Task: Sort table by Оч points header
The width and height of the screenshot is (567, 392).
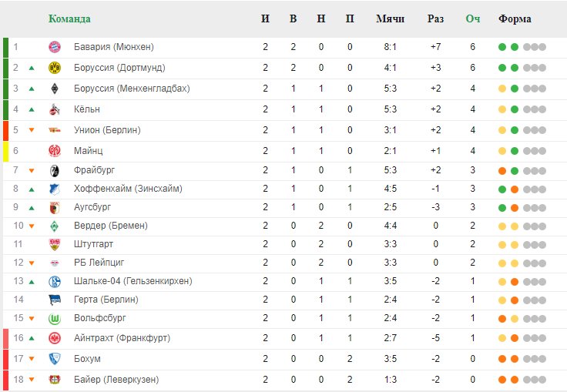Action: tap(472, 18)
